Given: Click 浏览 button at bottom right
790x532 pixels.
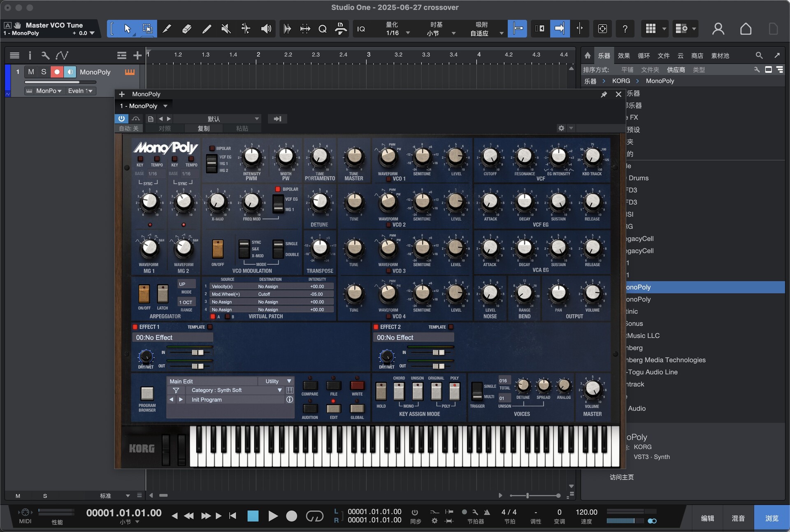Looking at the screenshot, I should click(772, 518).
